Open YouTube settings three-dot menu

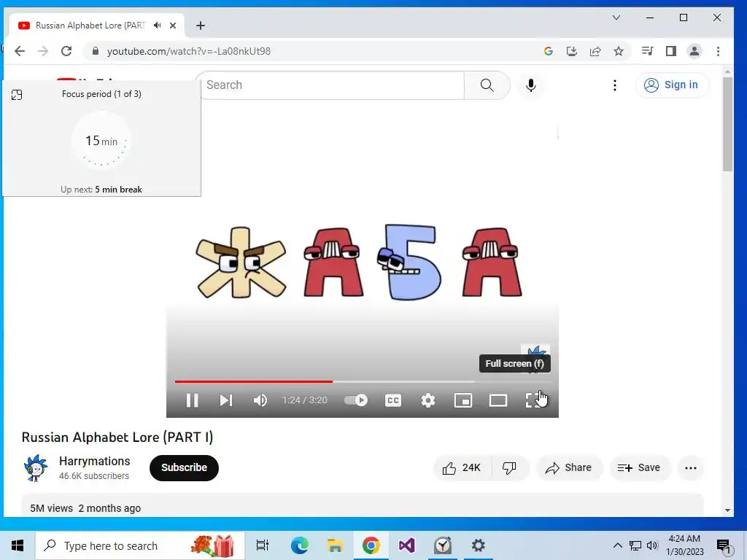point(614,85)
